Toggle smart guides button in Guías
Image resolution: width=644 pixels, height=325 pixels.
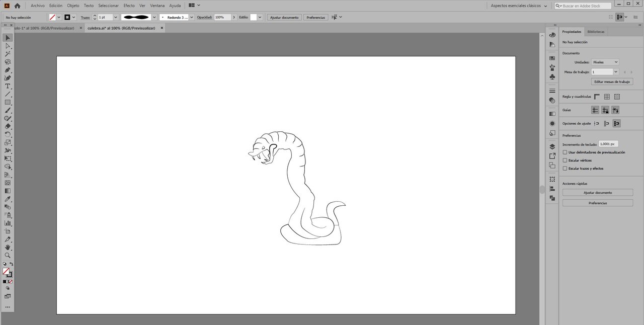[x=615, y=110]
